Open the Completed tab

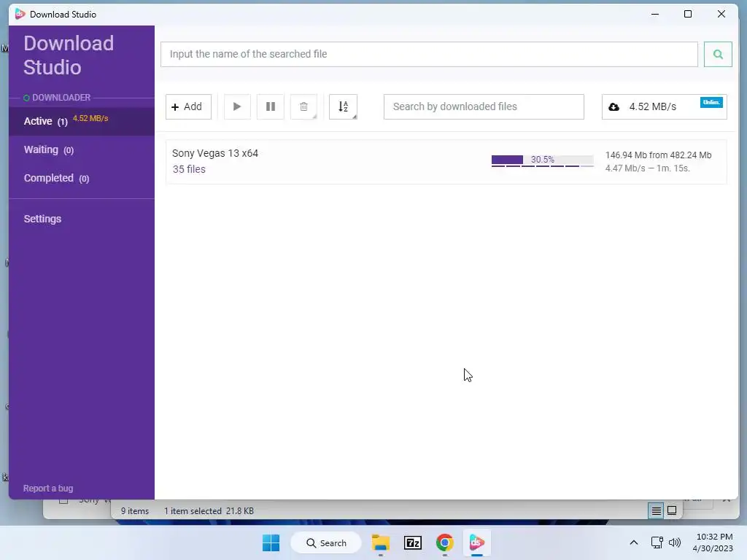coord(82,178)
